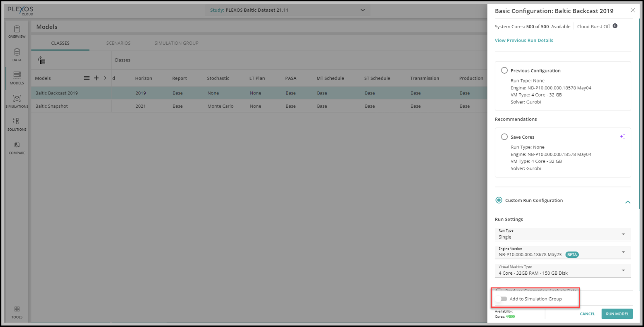The height and width of the screenshot is (327, 644).
Task: Expand Models column with right chevron
Action: click(105, 78)
